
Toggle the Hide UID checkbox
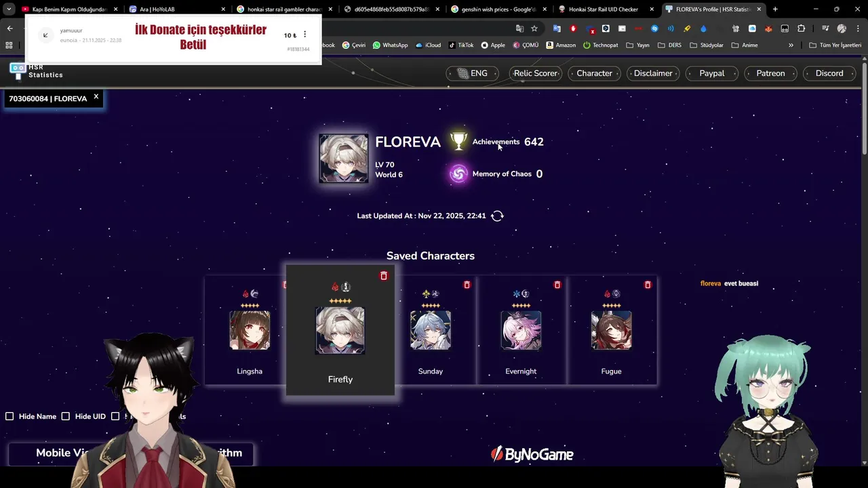(66, 416)
